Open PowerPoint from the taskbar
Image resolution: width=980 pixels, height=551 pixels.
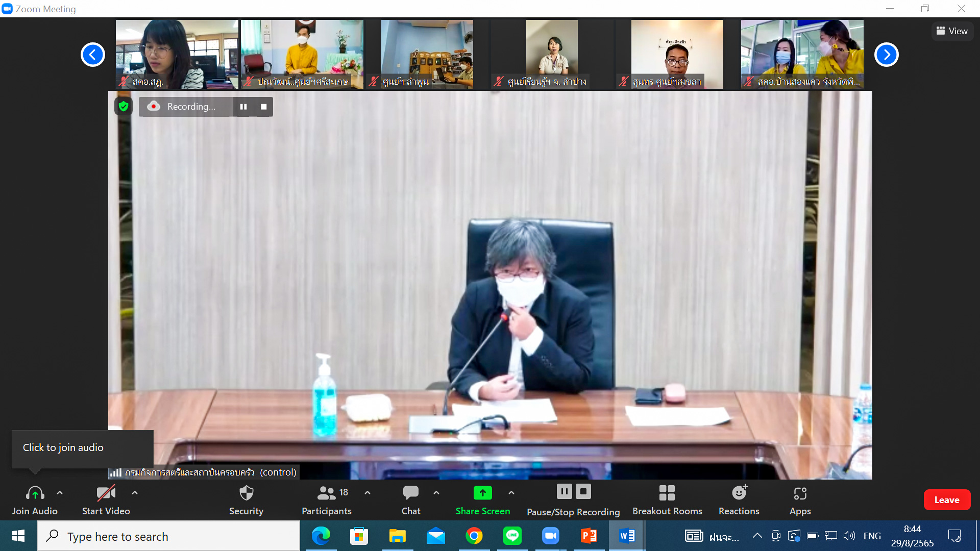tap(589, 536)
